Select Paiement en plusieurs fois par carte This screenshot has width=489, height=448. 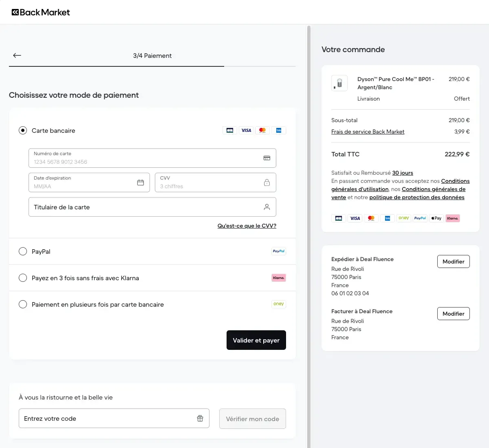pos(23,304)
